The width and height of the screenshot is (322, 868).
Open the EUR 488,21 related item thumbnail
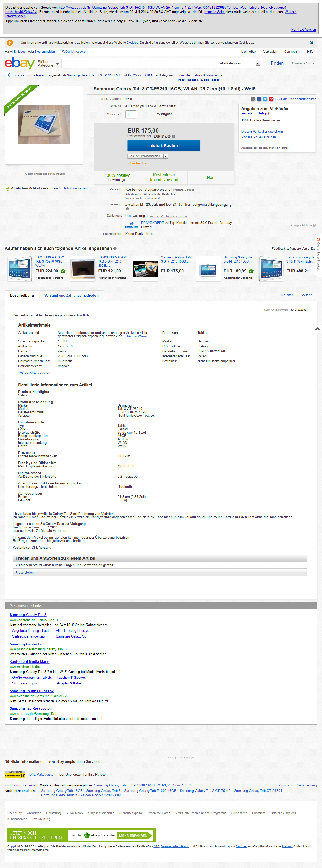pos(271,268)
